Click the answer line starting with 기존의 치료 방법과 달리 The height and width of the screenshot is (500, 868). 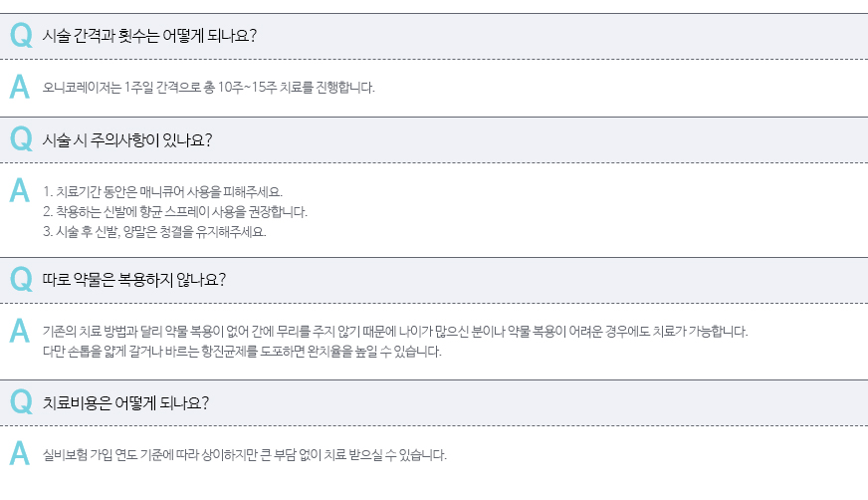(x=394, y=332)
